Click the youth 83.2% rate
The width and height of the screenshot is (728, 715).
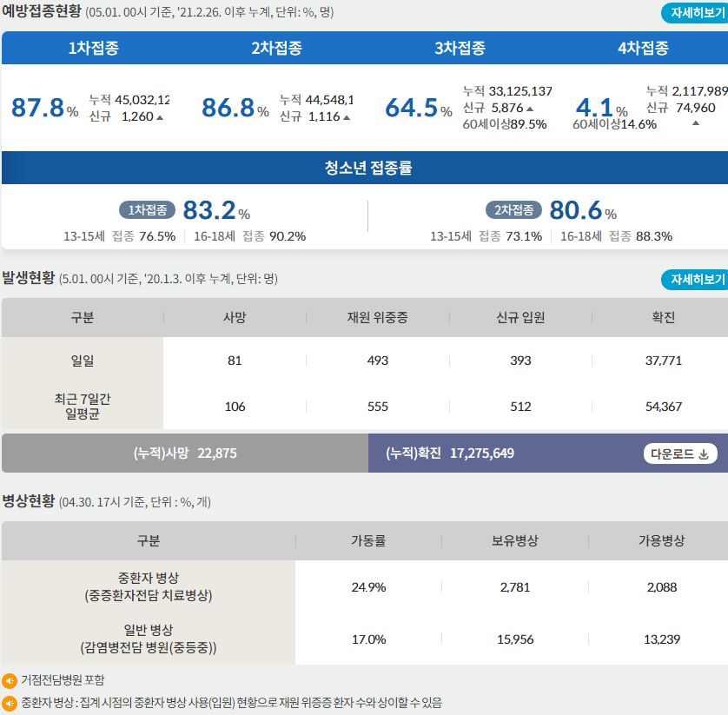216,210
